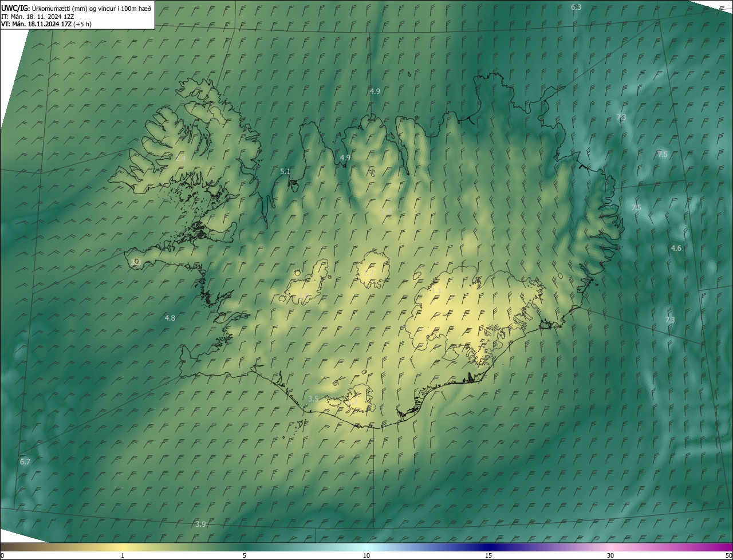Click the 4.8 value label in Faxaflói bay
Screen dimensions: 733x560
pyautogui.click(x=170, y=318)
